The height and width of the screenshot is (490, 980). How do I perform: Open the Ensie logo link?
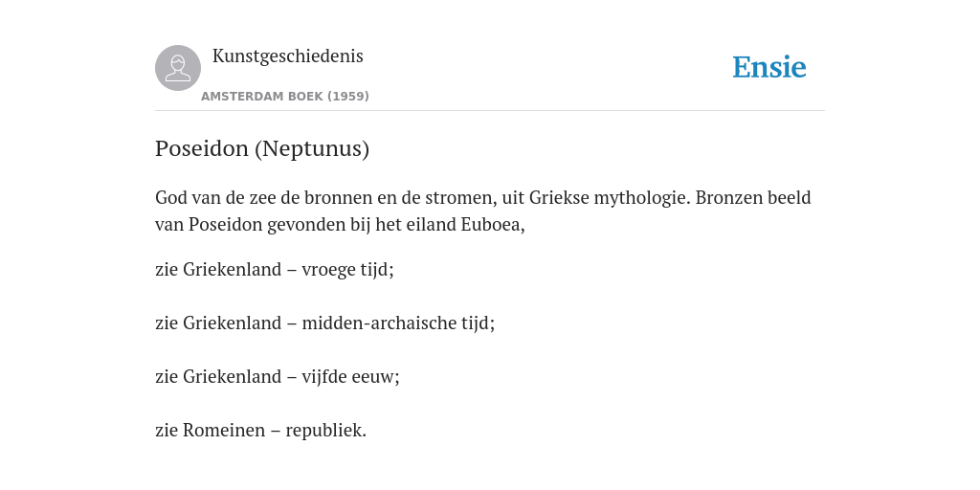[769, 67]
